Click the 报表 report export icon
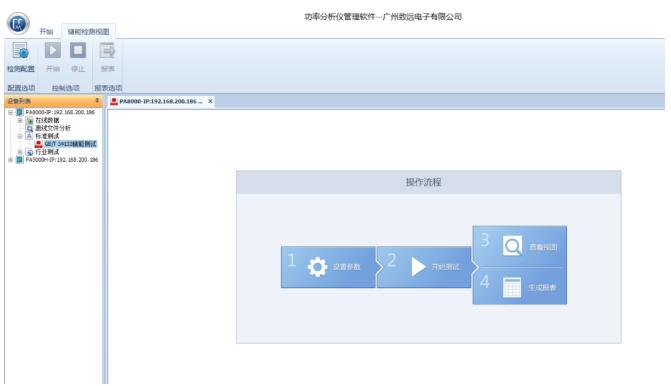Image resolution: width=671 pixels, height=386 pixels. coord(107,50)
